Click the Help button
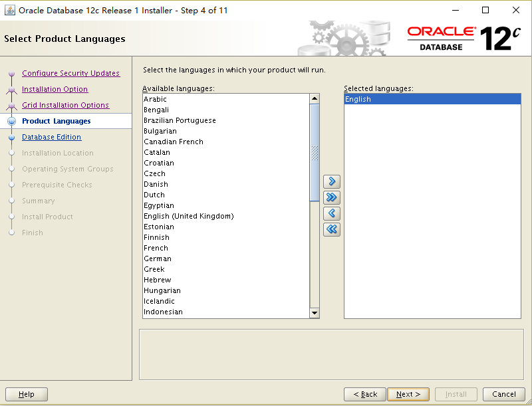 27,394
